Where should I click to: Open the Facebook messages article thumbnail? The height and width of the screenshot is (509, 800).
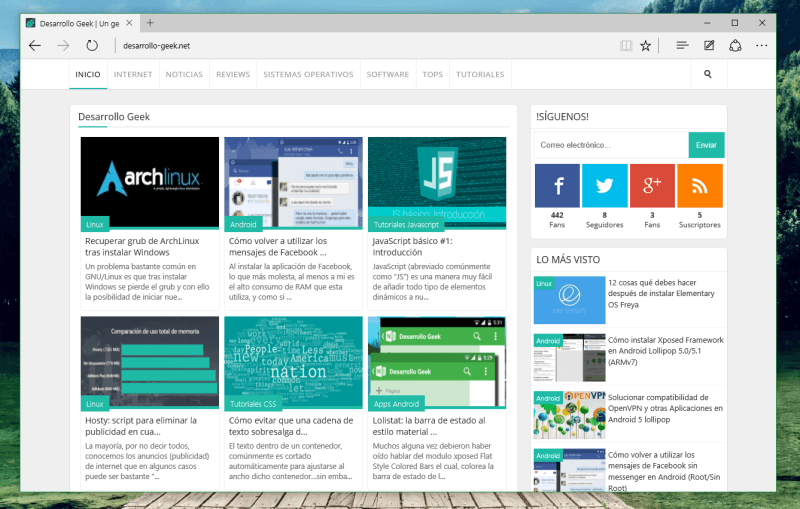(293, 183)
